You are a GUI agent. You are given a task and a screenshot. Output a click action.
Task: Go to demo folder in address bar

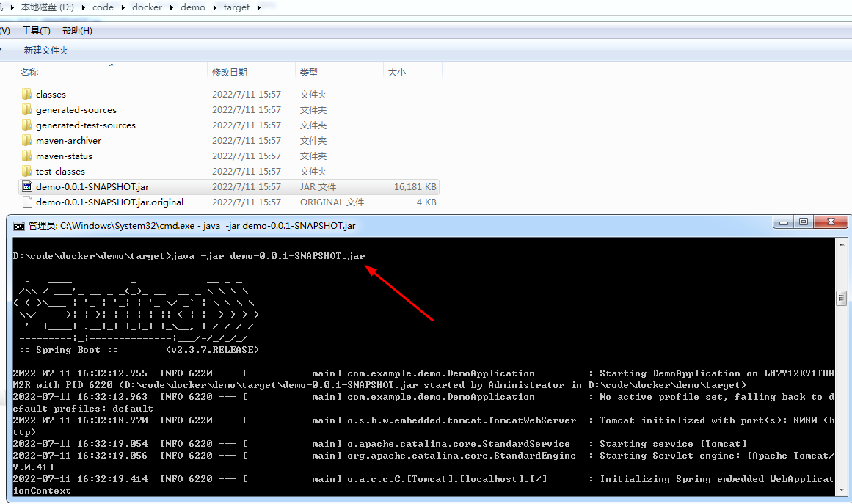(x=193, y=7)
